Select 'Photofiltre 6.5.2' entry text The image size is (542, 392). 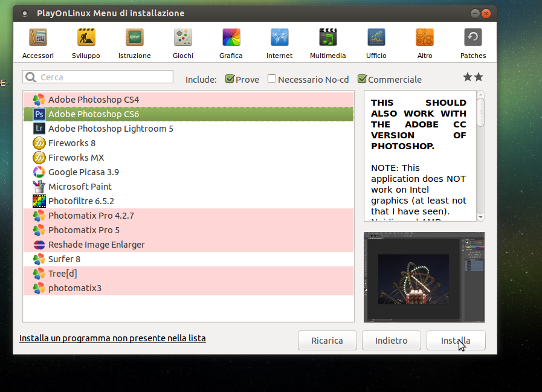coord(81,201)
